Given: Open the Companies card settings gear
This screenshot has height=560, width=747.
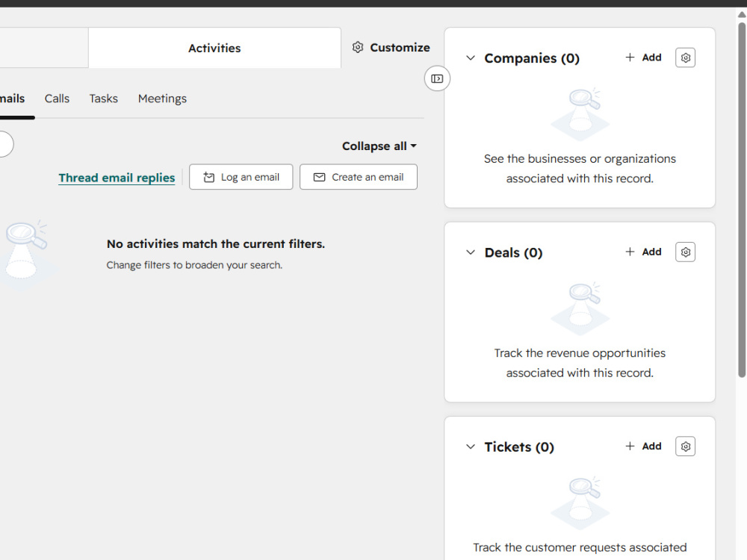Looking at the screenshot, I should [x=685, y=57].
